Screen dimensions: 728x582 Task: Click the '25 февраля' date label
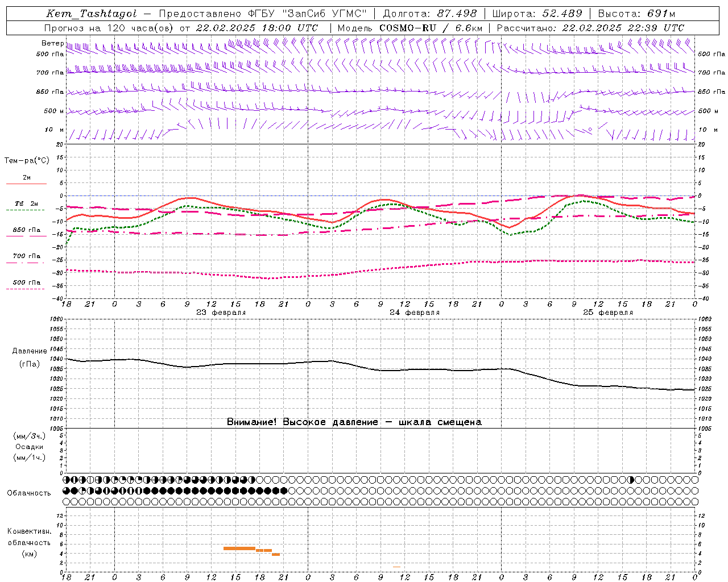point(608,313)
